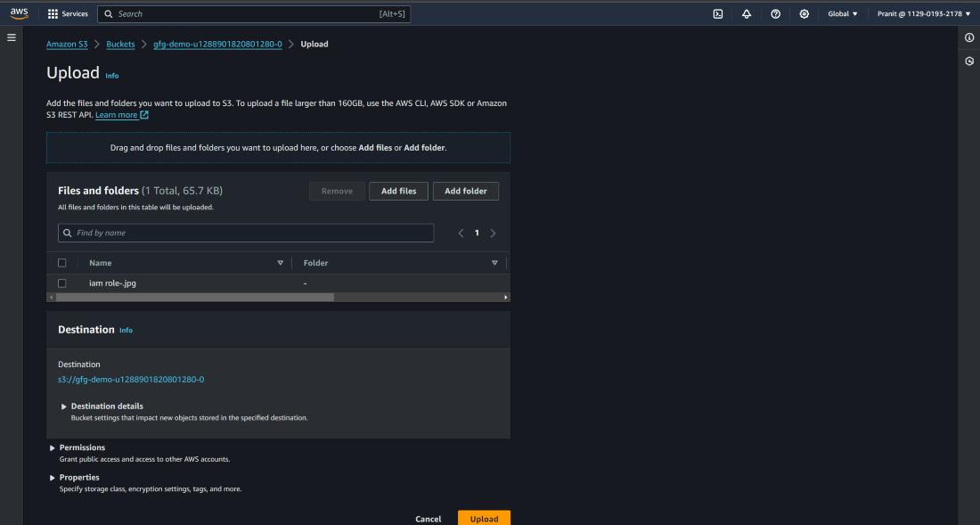The width and height of the screenshot is (980, 525).
Task: Sort by Folder column arrow
Action: tap(494, 263)
